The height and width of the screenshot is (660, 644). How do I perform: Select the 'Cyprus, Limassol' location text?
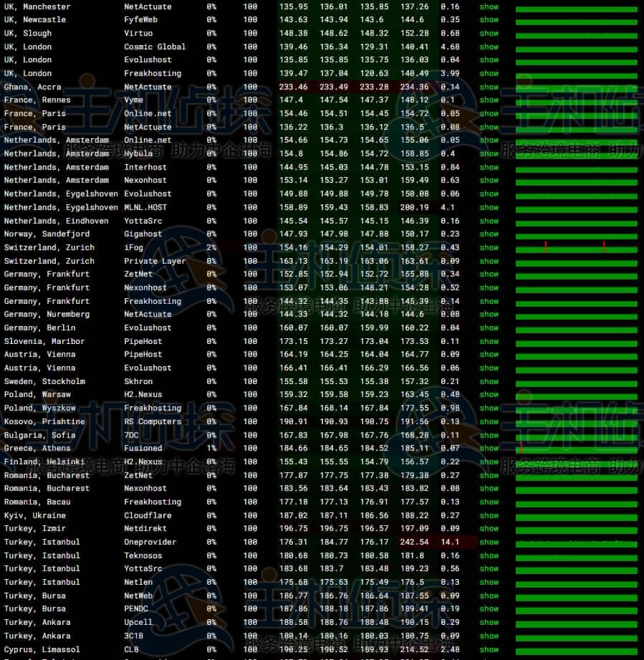(42, 649)
